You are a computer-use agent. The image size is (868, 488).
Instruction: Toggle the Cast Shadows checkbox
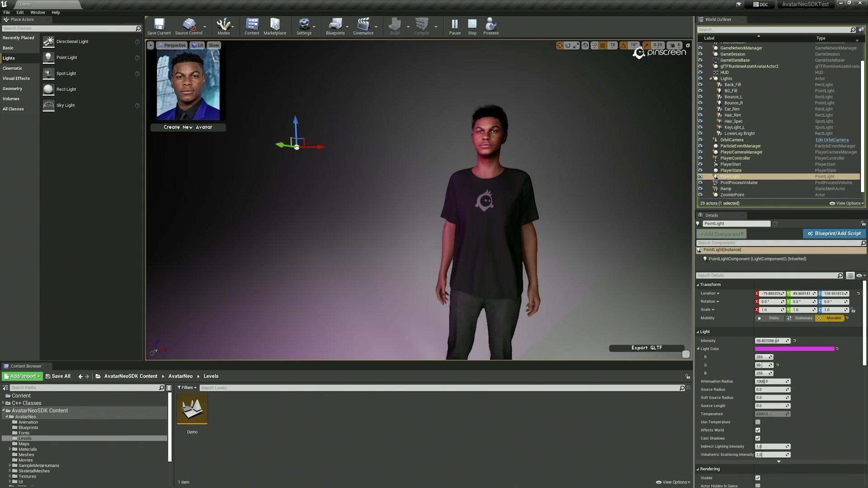click(758, 438)
